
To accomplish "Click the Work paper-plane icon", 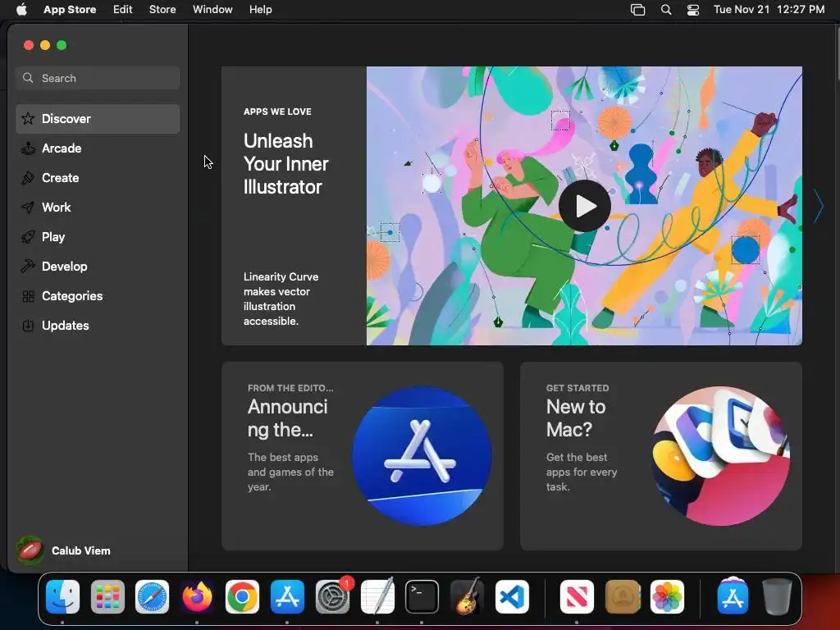I will (28, 208).
